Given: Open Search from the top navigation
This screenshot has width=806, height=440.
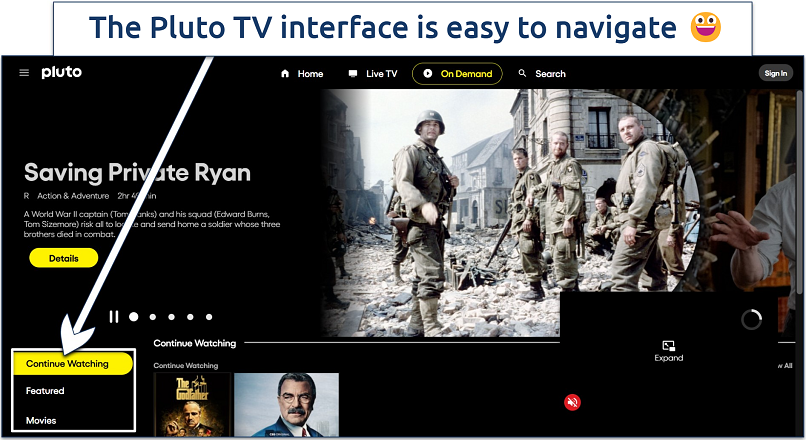Looking at the screenshot, I should [542, 74].
